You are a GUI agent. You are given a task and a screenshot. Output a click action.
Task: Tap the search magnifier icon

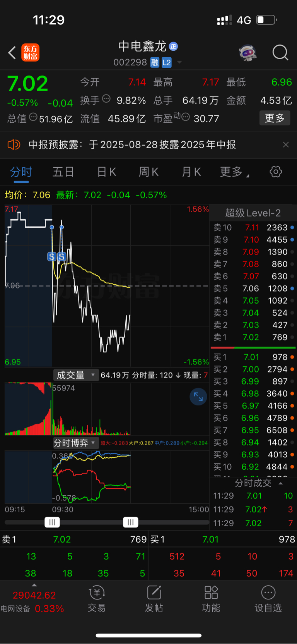pyautogui.click(x=280, y=53)
